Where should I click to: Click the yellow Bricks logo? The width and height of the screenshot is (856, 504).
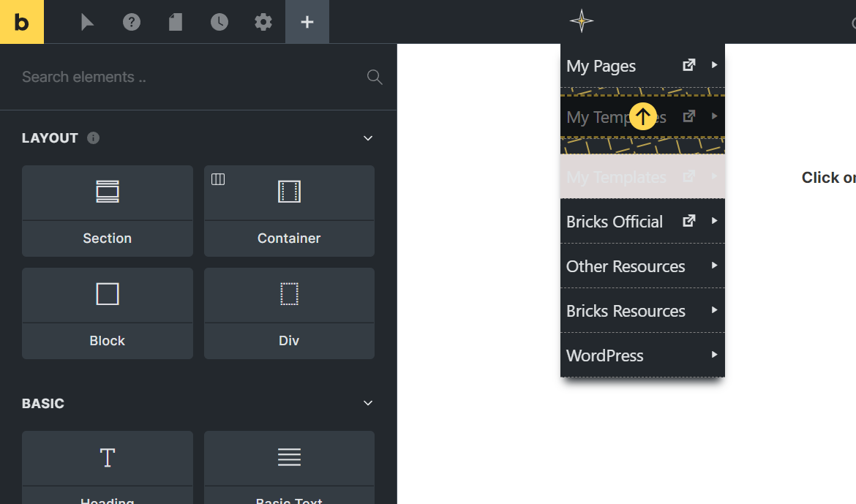coord(22,22)
